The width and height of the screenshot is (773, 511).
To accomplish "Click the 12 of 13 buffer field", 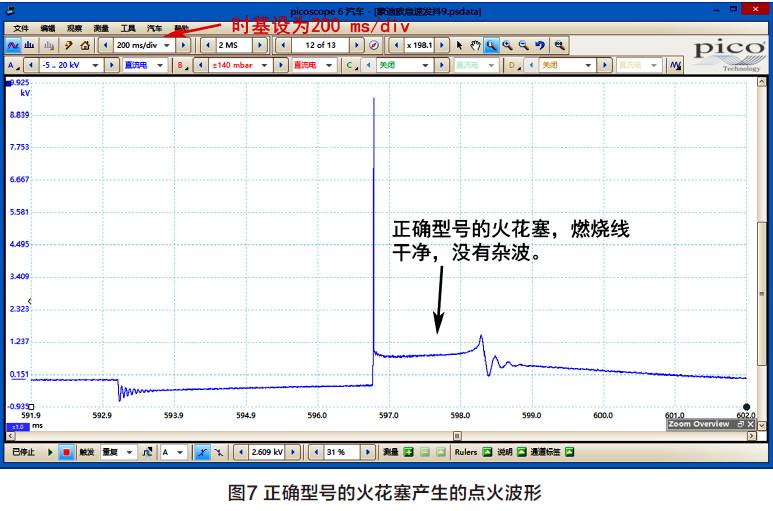I will 320,45.
